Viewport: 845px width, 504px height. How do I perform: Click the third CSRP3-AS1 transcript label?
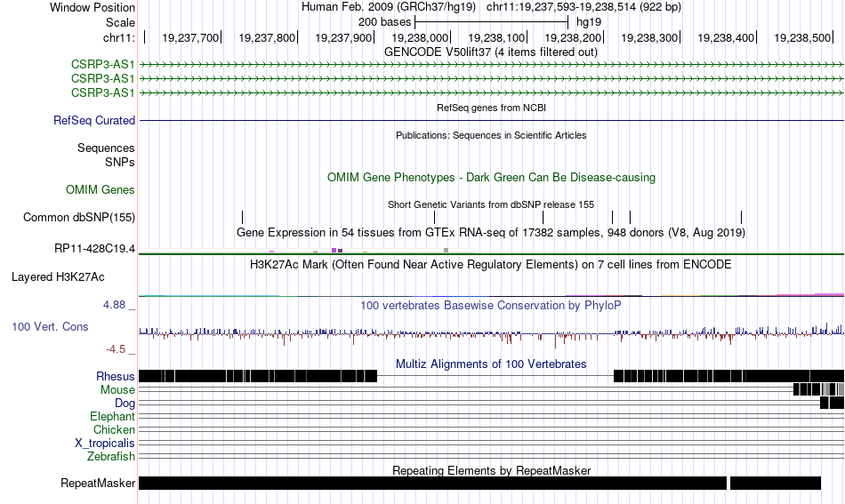click(102, 92)
